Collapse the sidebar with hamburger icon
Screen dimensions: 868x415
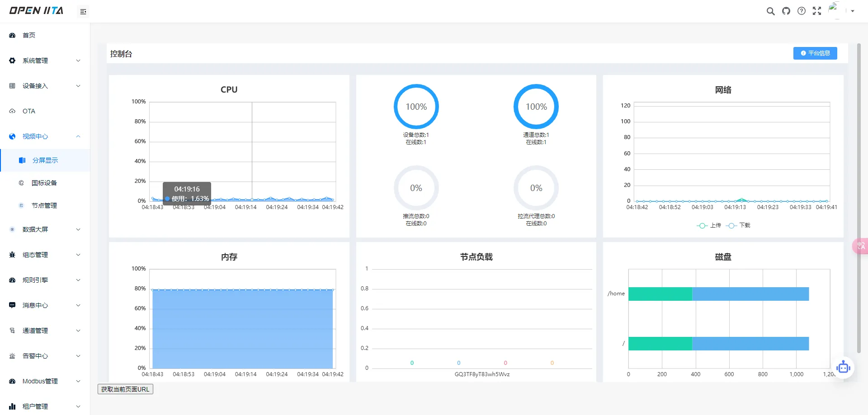pos(83,12)
